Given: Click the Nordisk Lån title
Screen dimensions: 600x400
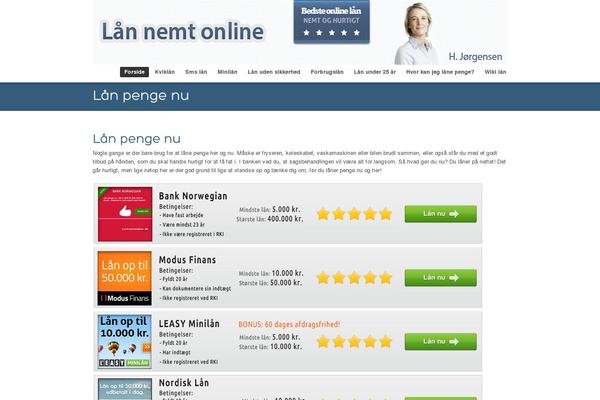Looking at the screenshot, I should coord(184,383).
